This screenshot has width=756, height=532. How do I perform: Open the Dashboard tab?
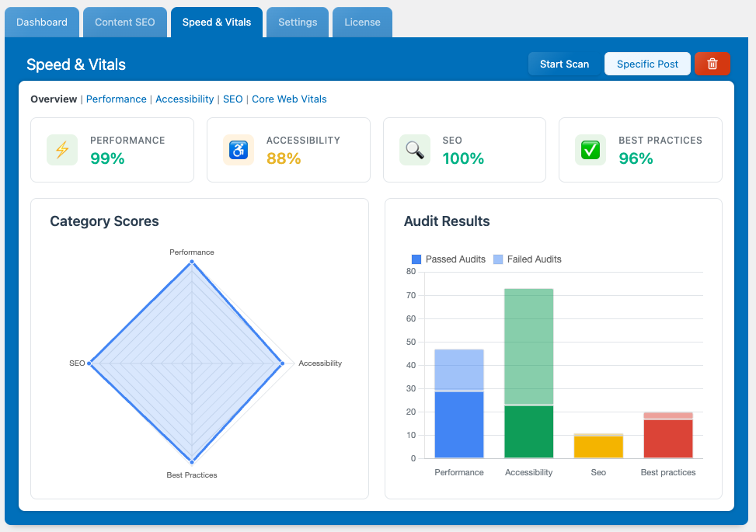(42, 22)
